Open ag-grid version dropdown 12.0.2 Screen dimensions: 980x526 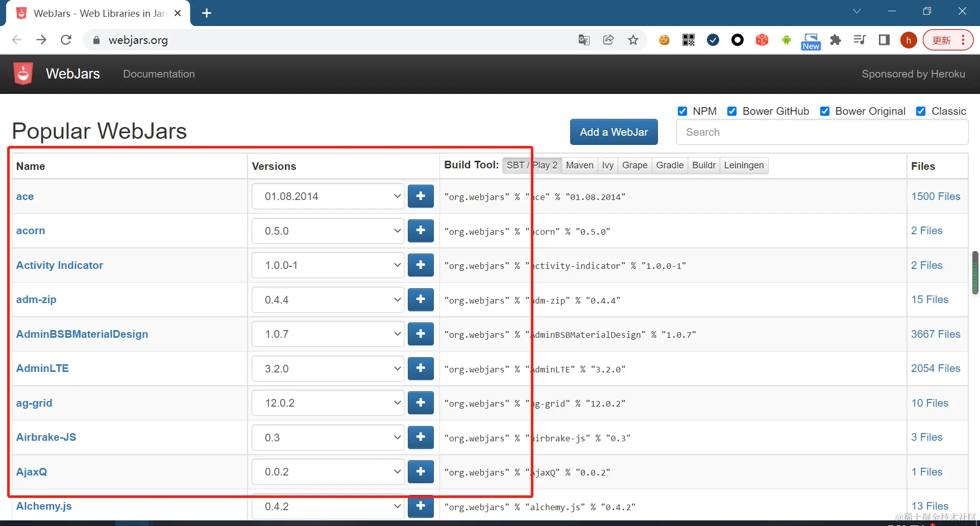coord(328,403)
